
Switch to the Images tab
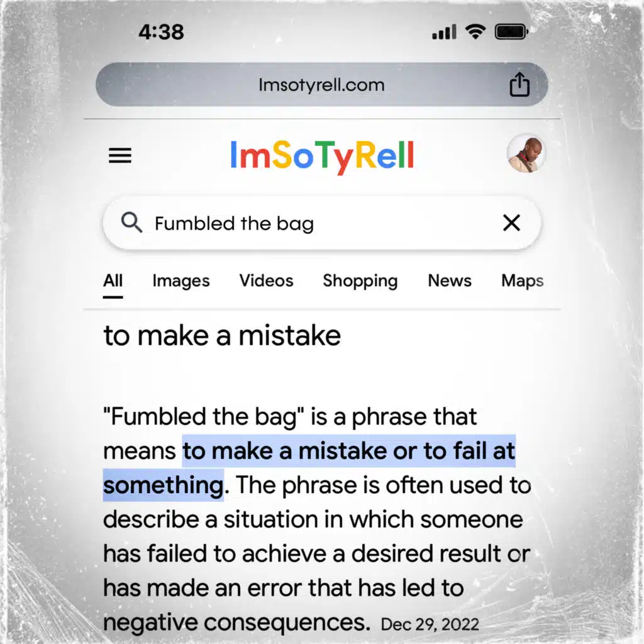coord(181,280)
